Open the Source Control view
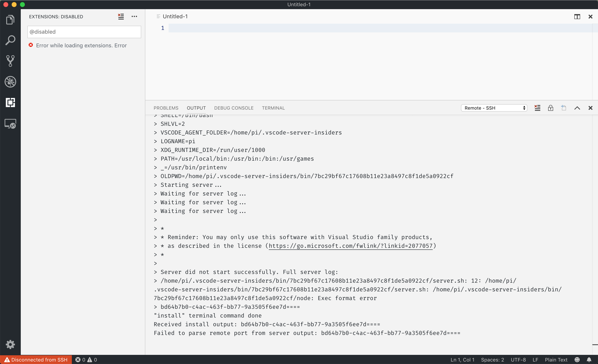Viewport: 598px width, 364px height. click(x=10, y=61)
